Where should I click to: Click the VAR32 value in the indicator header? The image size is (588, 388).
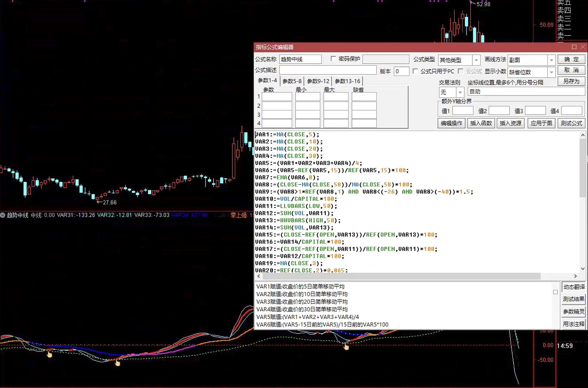click(114, 215)
